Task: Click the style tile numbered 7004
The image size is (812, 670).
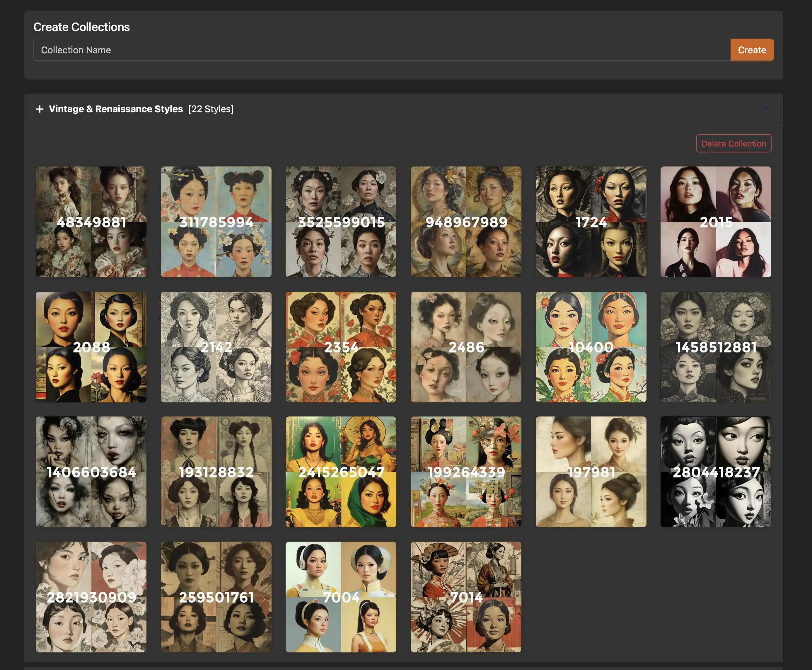Action: [x=341, y=596]
